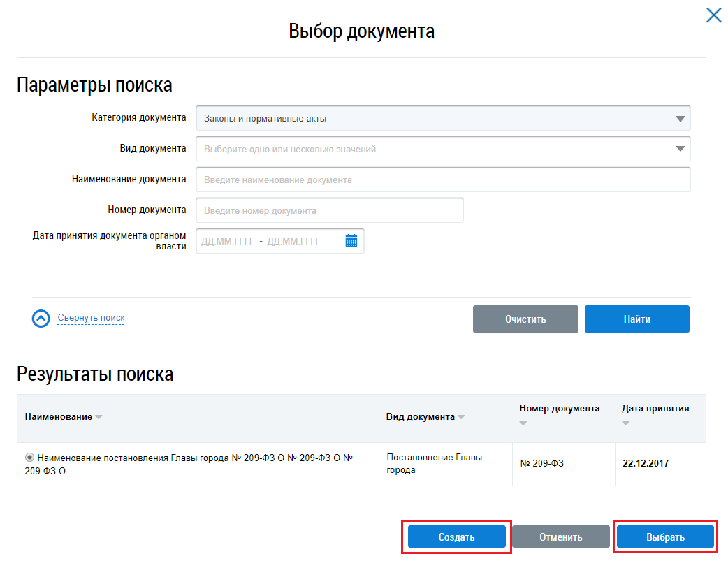This screenshot has height=561, width=728.
Task: Sort by Вид документа column arrow
Action: coord(461,417)
